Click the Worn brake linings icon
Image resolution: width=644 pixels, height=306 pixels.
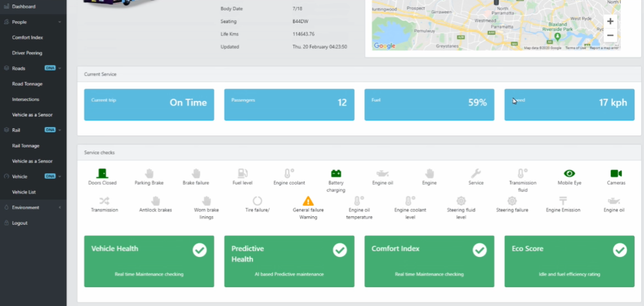(x=206, y=201)
